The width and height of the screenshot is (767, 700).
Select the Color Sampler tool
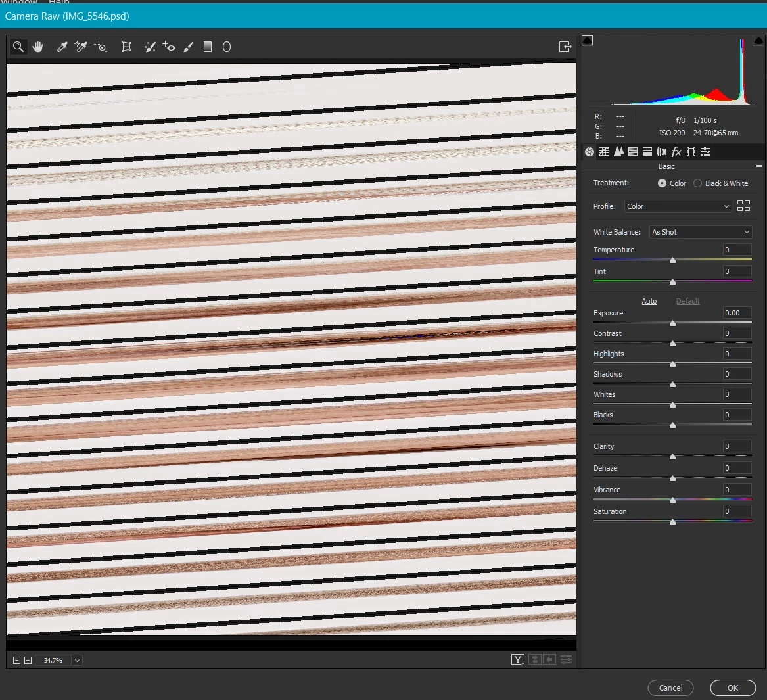click(x=81, y=47)
